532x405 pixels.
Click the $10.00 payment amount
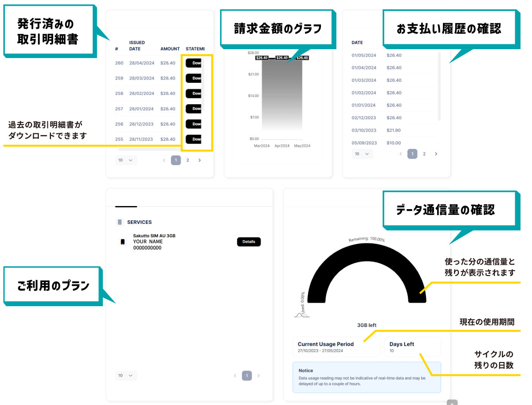pyautogui.click(x=394, y=143)
